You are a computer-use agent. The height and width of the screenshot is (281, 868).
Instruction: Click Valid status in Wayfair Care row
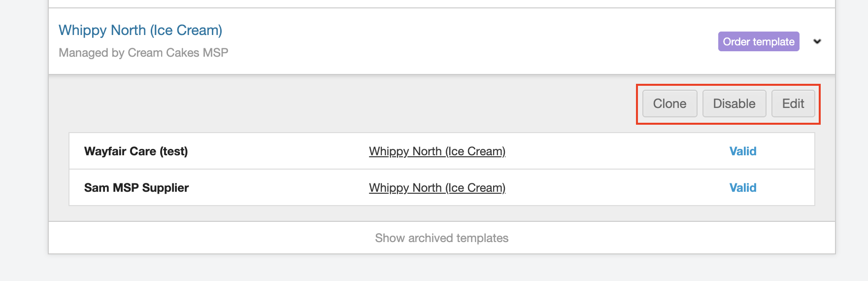click(742, 151)
